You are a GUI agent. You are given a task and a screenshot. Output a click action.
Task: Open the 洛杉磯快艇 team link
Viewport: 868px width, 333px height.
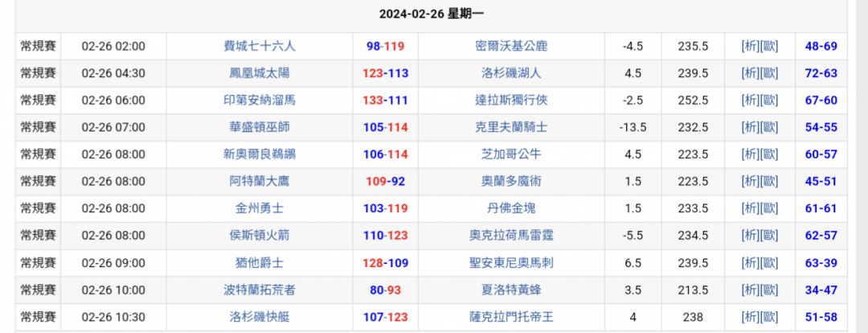coord(260,317)
